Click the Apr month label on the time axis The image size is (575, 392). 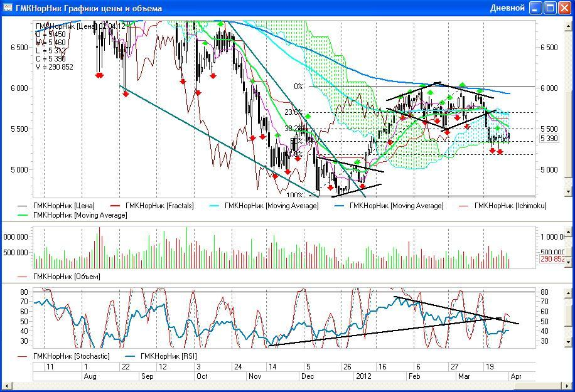pyautogui.click(x=515, y=376)
